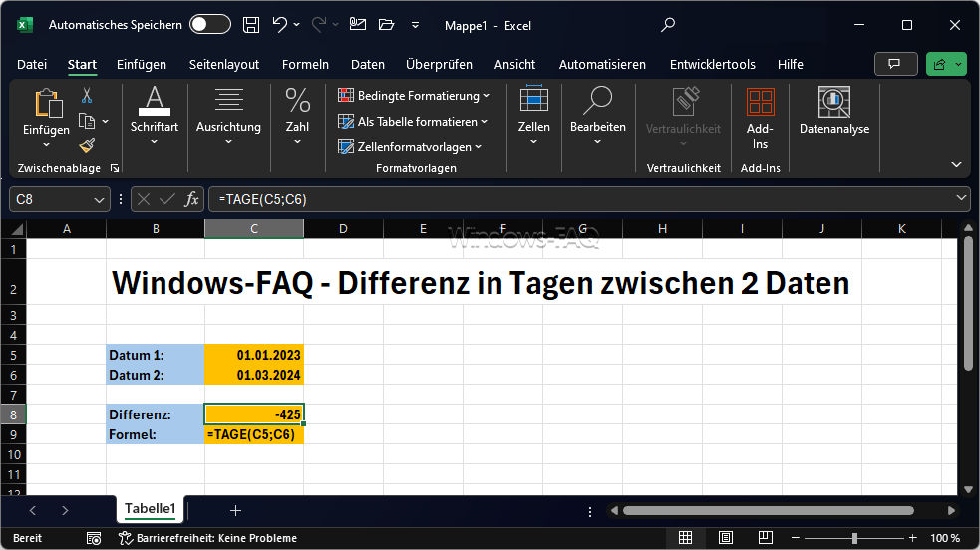Open the Entwicklertools tab

coord(713,65)
